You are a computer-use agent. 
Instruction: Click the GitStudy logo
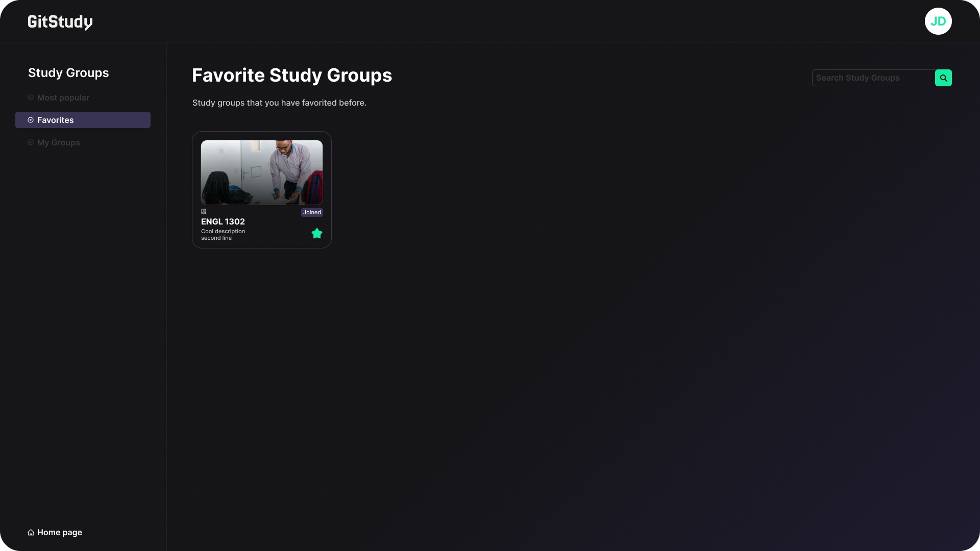point(60,22)
